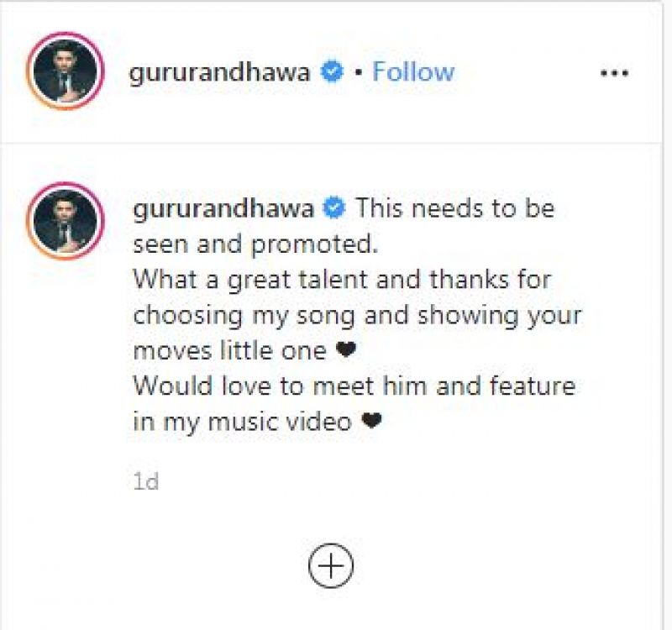Viewport: 672px width, 630px height.
Task: Click the avatar beside the caption
Action: point(66,221)
